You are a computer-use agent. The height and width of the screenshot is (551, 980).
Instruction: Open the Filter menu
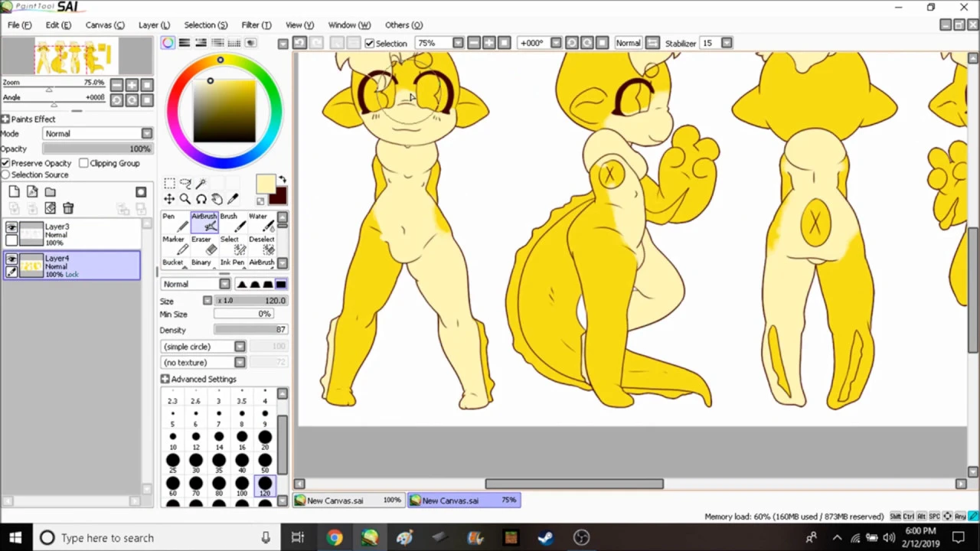point(256,24)
